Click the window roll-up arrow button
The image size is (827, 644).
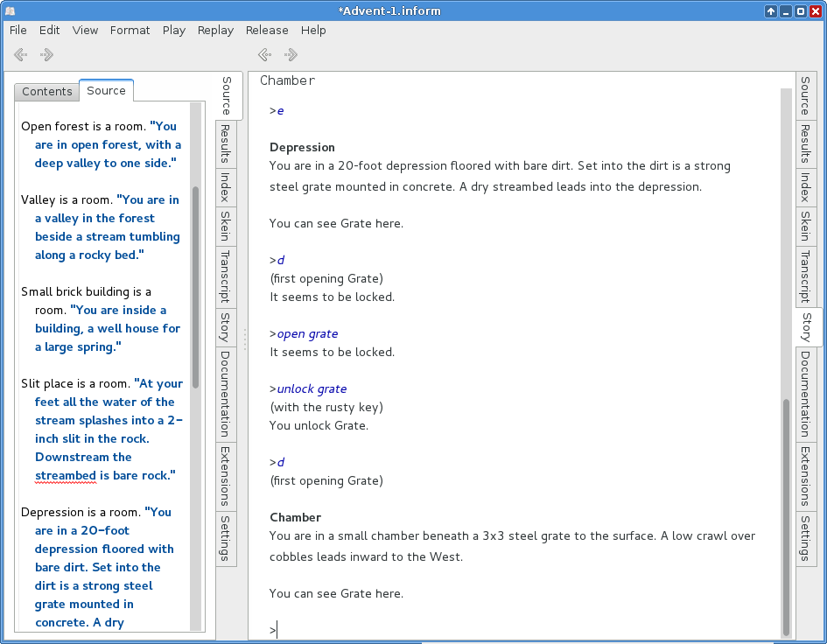(771, 11)
